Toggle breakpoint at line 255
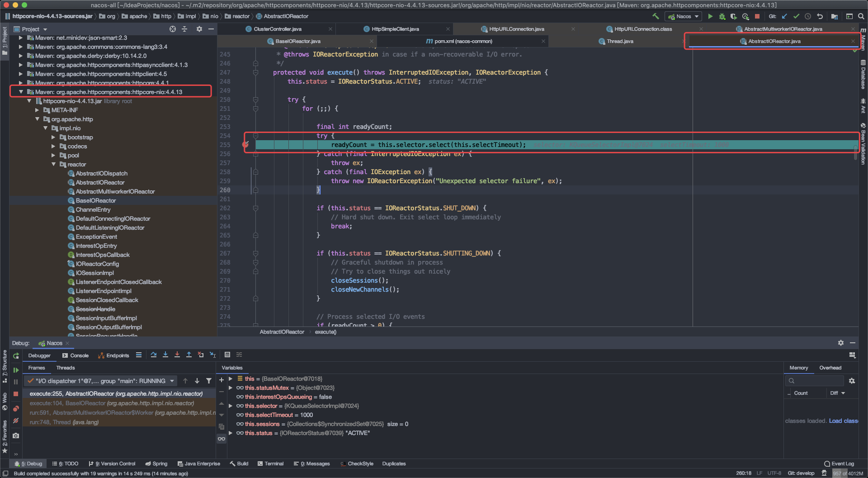This screenshot has width=868, height=478. coord(245,145)
